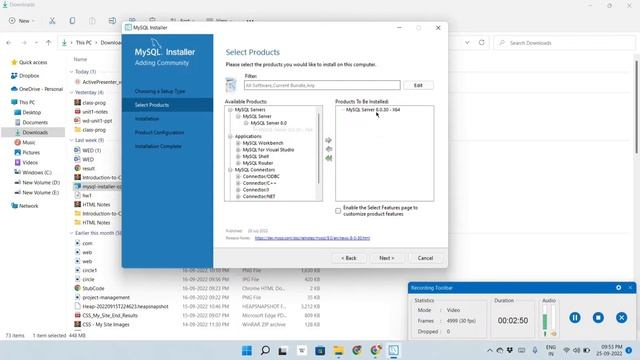Open taskbar Search
Image resolution: width=640 pixels, height=360 pixels.
tap(265, 350)
